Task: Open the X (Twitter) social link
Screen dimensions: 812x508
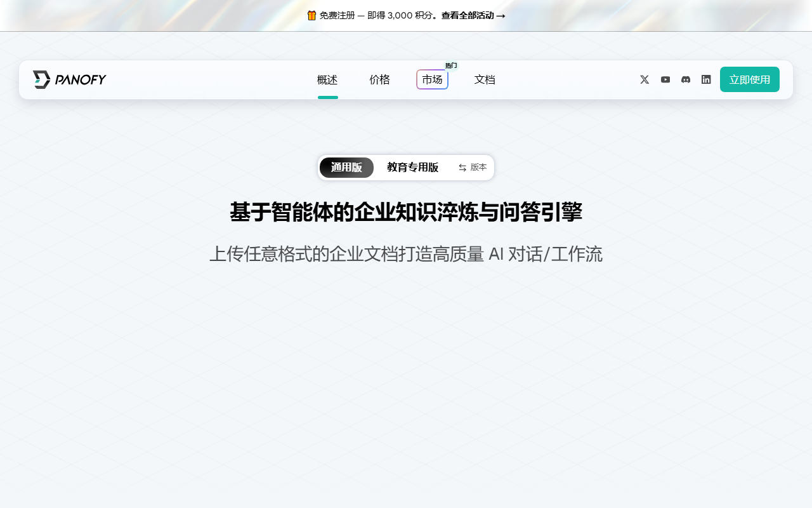Action: 645,79
